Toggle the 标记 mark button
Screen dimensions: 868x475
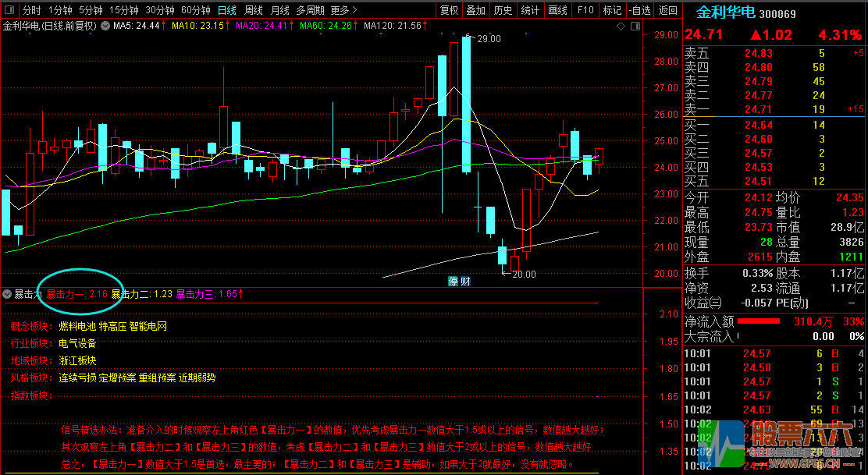pyautogui.click(x=612, y=10)
